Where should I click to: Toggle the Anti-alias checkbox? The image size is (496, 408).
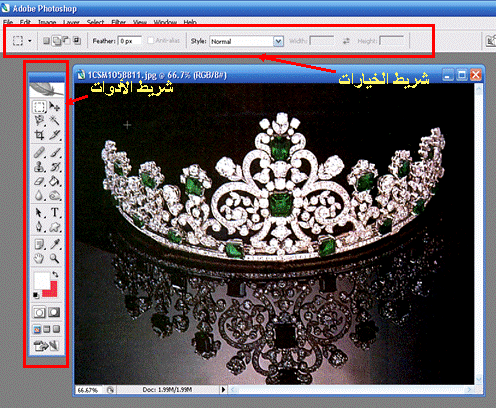(x=151, y=41)
